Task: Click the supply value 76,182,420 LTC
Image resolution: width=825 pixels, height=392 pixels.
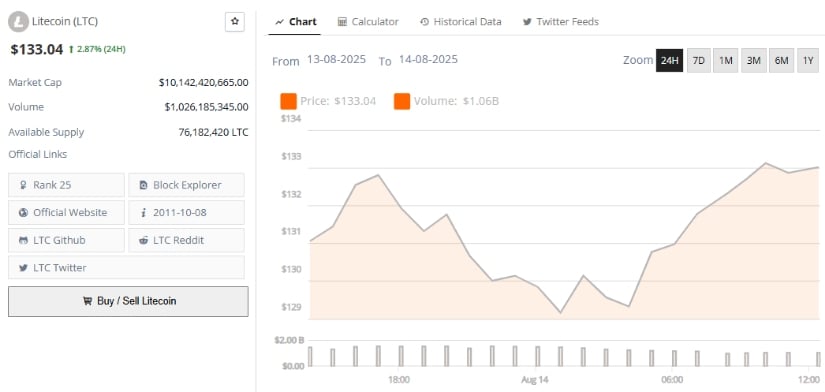Action: (213, 133)
